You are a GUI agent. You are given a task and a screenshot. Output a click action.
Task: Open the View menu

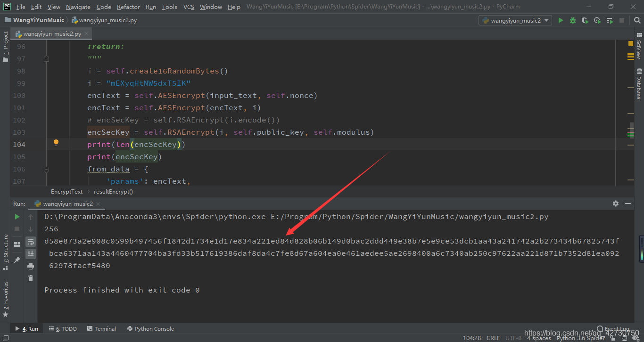54,7
